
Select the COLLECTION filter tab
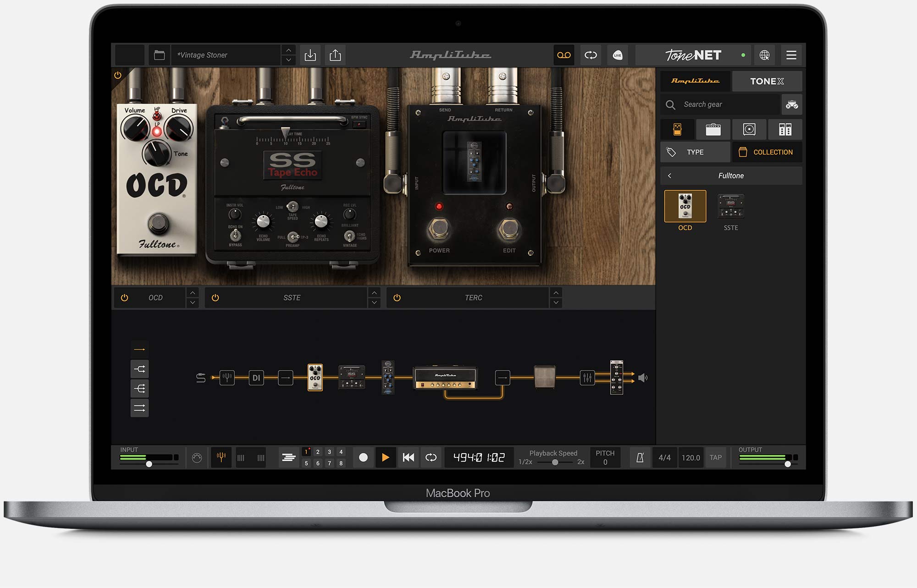coord(767,152)
